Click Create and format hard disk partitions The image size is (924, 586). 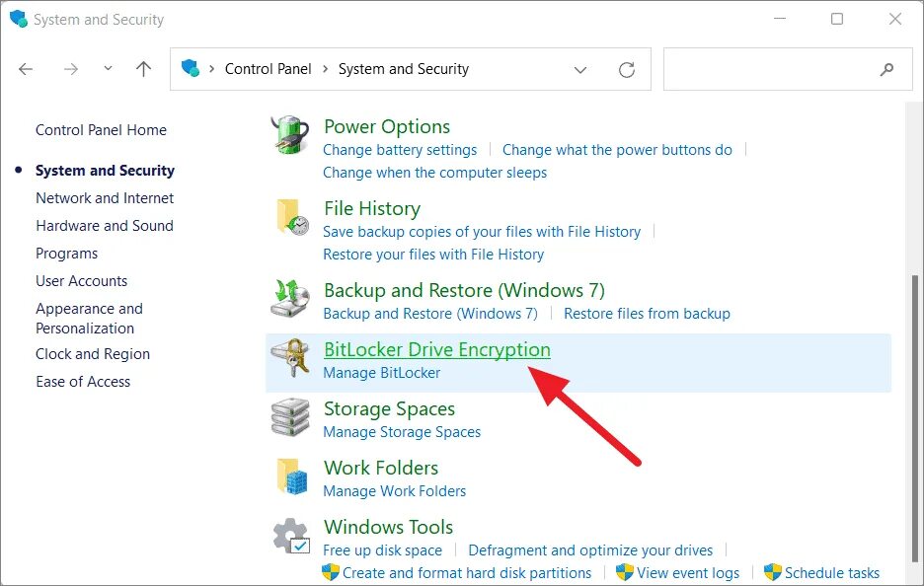(467, 572)
